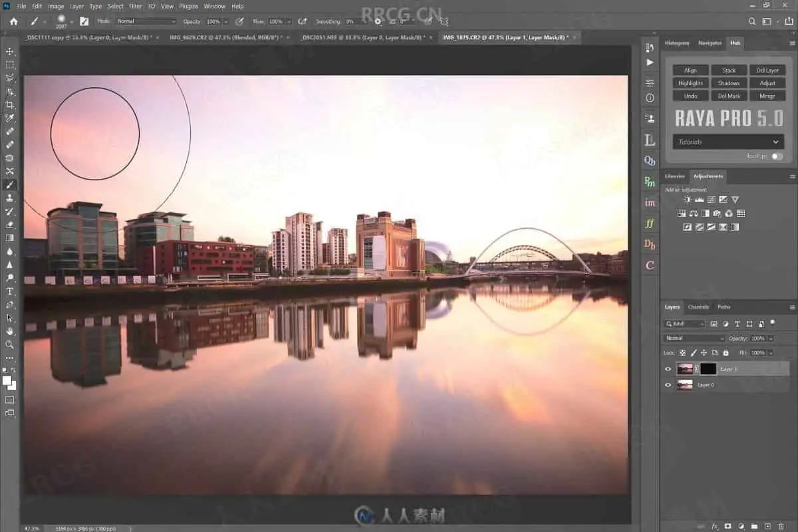Click the Align button in Raya Pro
This screenshot has width=798, height=532.
point(690,70)
